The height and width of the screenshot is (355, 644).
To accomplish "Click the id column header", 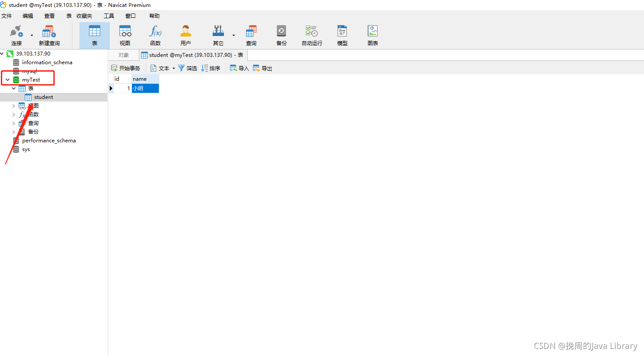I will coord(122,79).
